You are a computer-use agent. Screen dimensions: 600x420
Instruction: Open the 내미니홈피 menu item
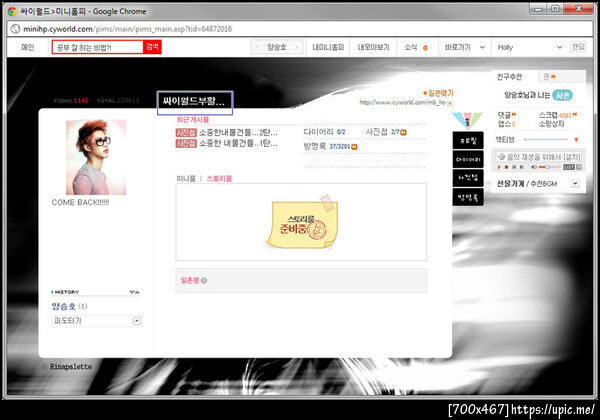[x=328, y=47]
